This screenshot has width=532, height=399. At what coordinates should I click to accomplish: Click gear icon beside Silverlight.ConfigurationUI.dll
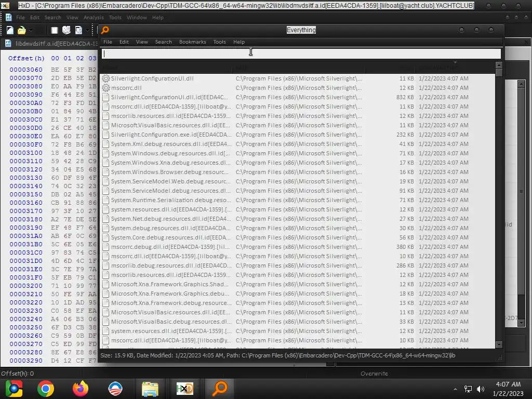click(x=106, y=78)
